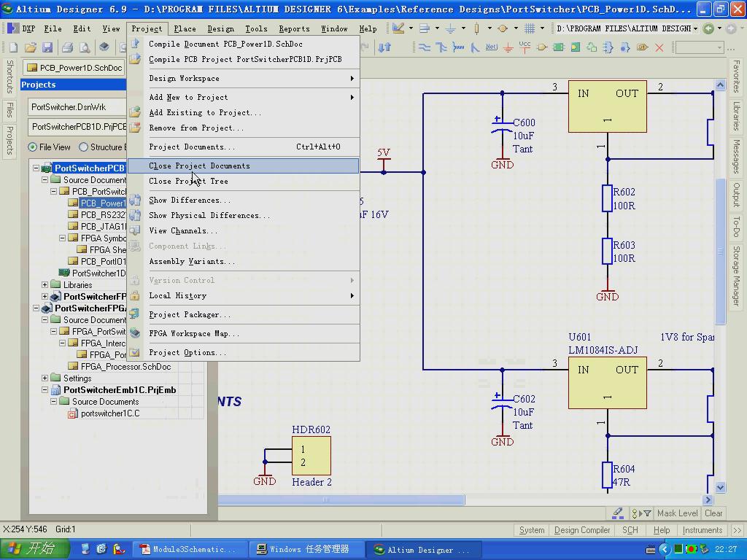Click the Open file folder icon
The width and height of the screenshot is (747, 560).
[x=31, y=47]
